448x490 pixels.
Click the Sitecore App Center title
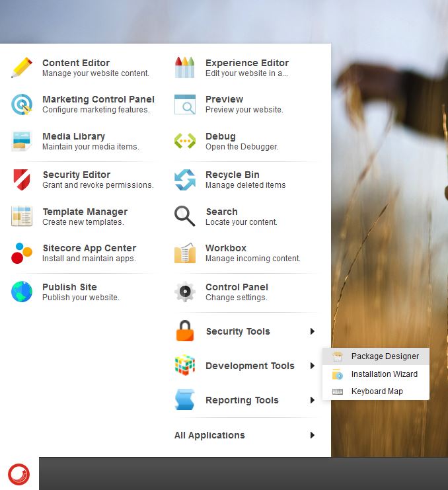[x=89, y=248]
